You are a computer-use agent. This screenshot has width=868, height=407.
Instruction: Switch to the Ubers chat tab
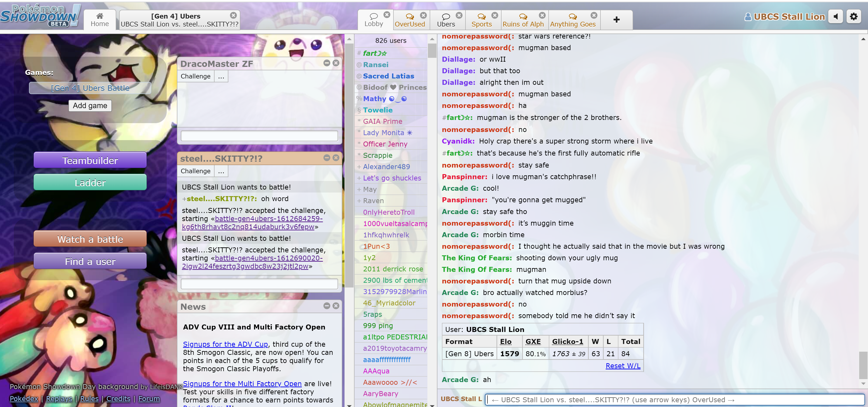click(446, 20)
